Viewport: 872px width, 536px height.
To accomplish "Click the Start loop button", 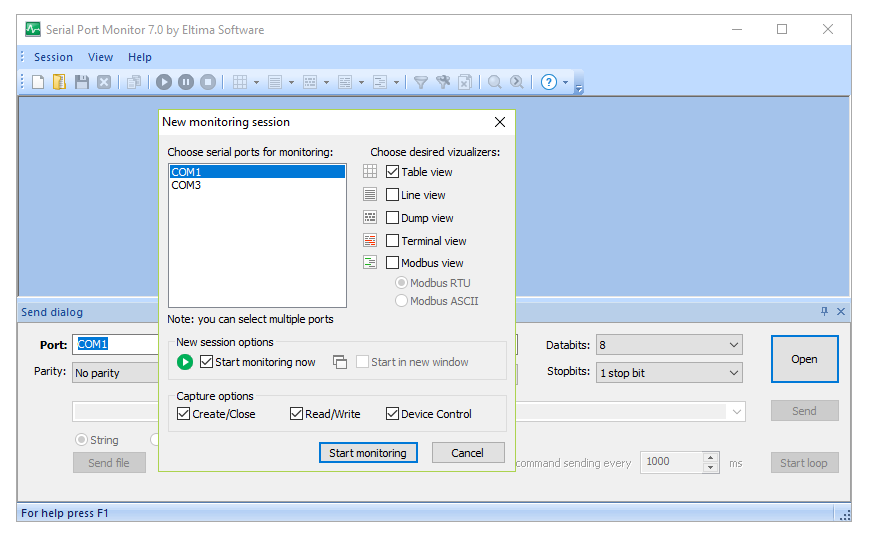I will pyautogui.click(x=804, y=463).
